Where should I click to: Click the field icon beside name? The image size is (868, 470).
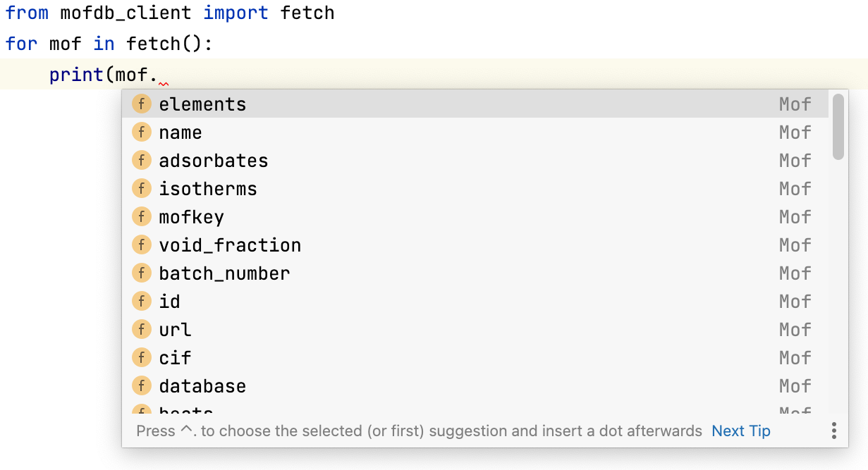142,132
